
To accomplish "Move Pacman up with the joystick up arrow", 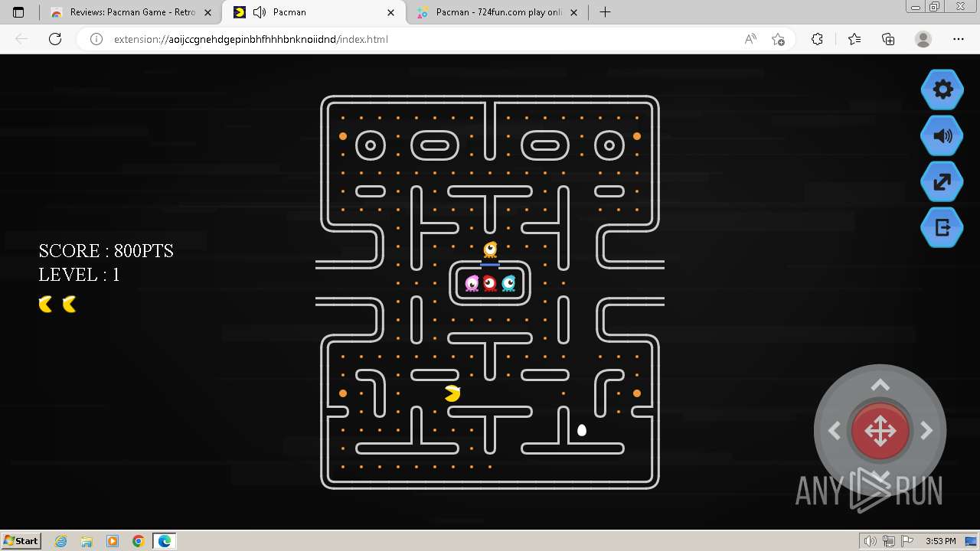I will pos(880,385).
